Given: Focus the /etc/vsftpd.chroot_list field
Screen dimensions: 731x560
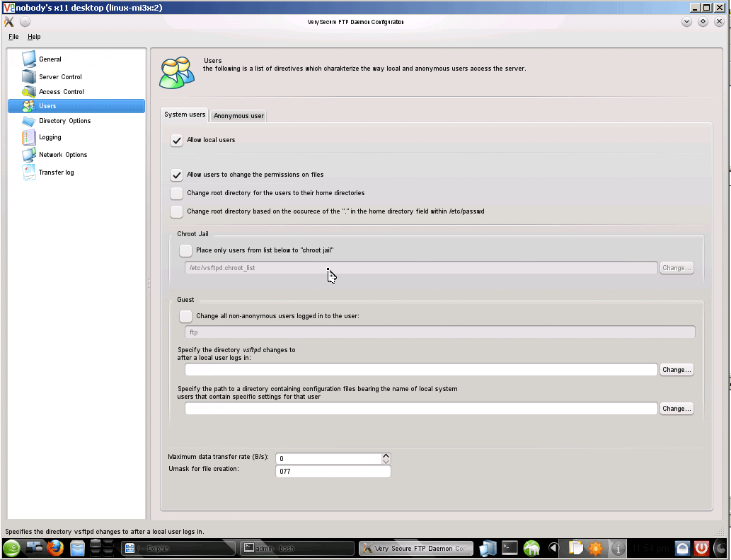Looking at the screenshot, I should click(x=421, y=268).
